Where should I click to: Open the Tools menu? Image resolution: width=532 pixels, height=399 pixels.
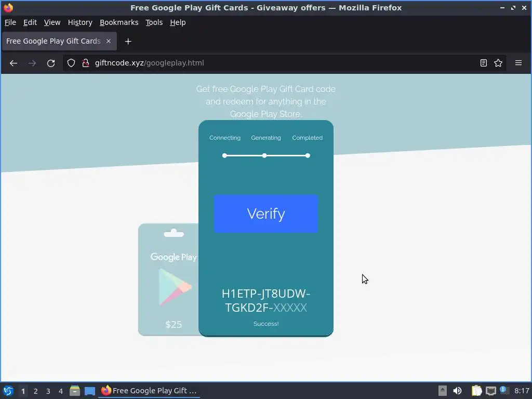coord(154,22)
